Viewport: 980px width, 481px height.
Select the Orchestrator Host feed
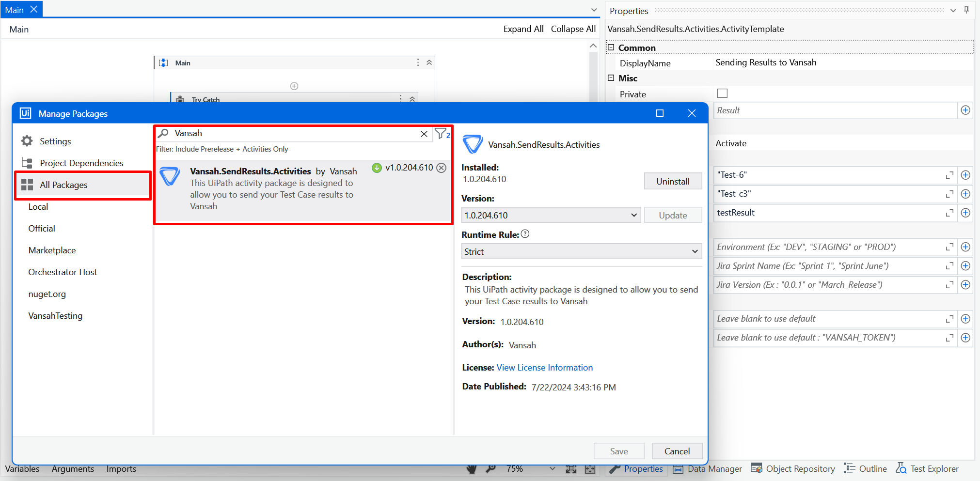tap(63, 272)
